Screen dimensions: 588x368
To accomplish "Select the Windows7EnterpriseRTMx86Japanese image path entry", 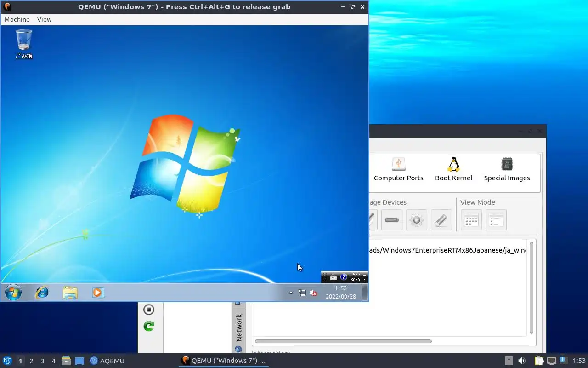I will pos(448,250).
